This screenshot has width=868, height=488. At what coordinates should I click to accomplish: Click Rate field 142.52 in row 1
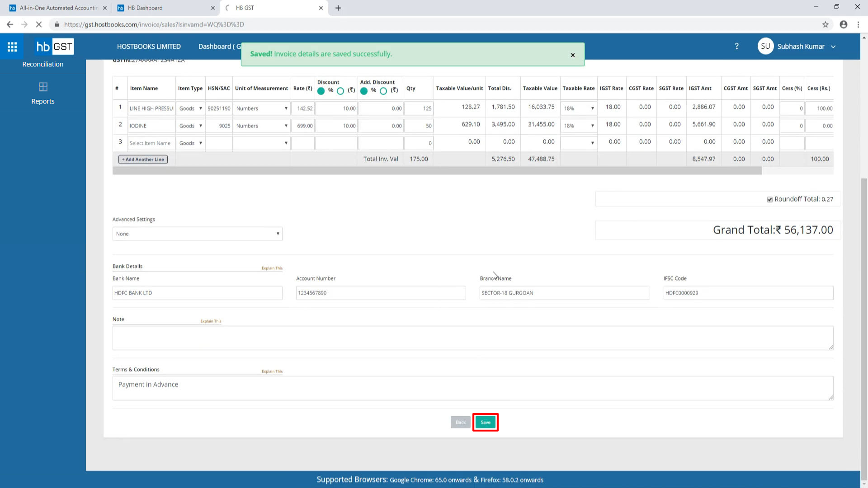click(303, 108)
